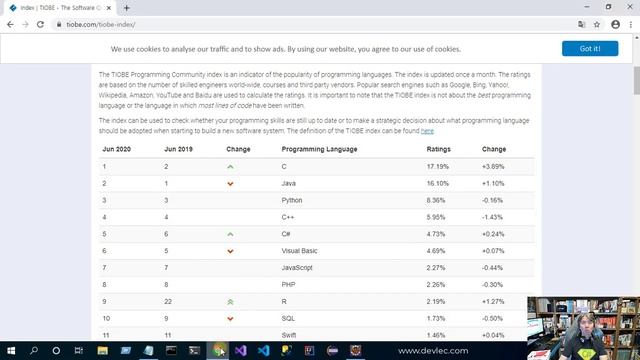Click the down arrow in Visual Basic row
Image resolution: width=640 pixels, height=360 pixels.
point(230,251)
